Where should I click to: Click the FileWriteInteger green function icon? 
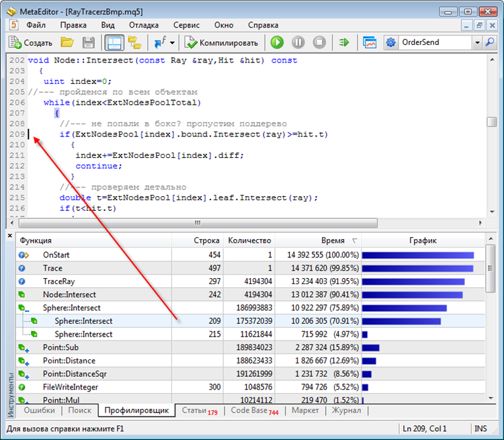pos(22,388)
